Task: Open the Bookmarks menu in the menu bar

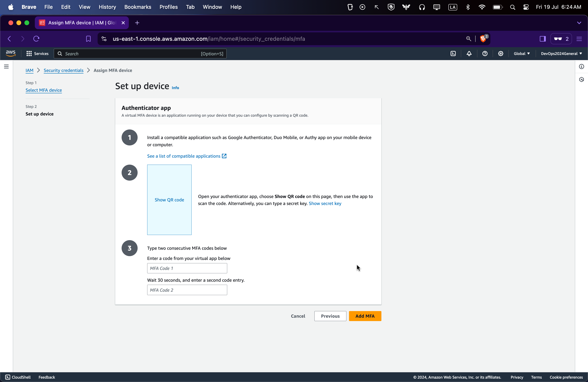Action: (138, 7)
